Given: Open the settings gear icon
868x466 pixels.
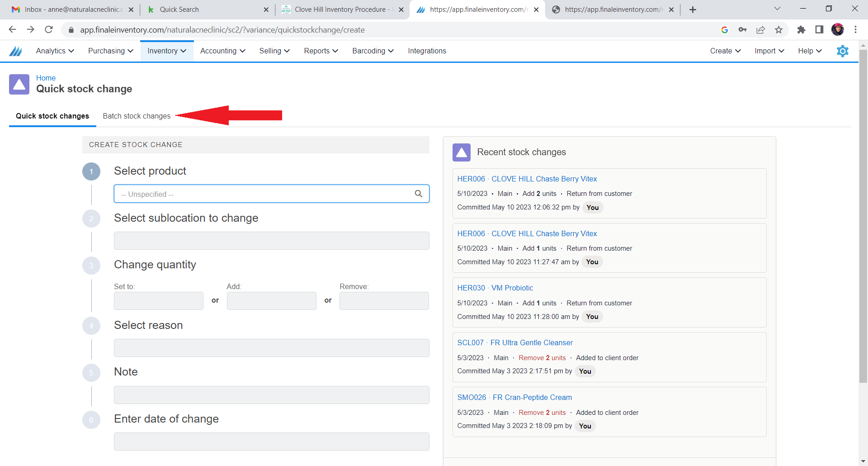Looking at the screenshot, I should [x=843, y=51].
